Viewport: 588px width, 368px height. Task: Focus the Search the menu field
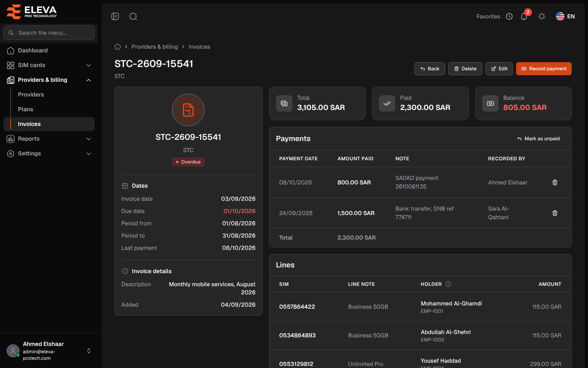[49, 33]
